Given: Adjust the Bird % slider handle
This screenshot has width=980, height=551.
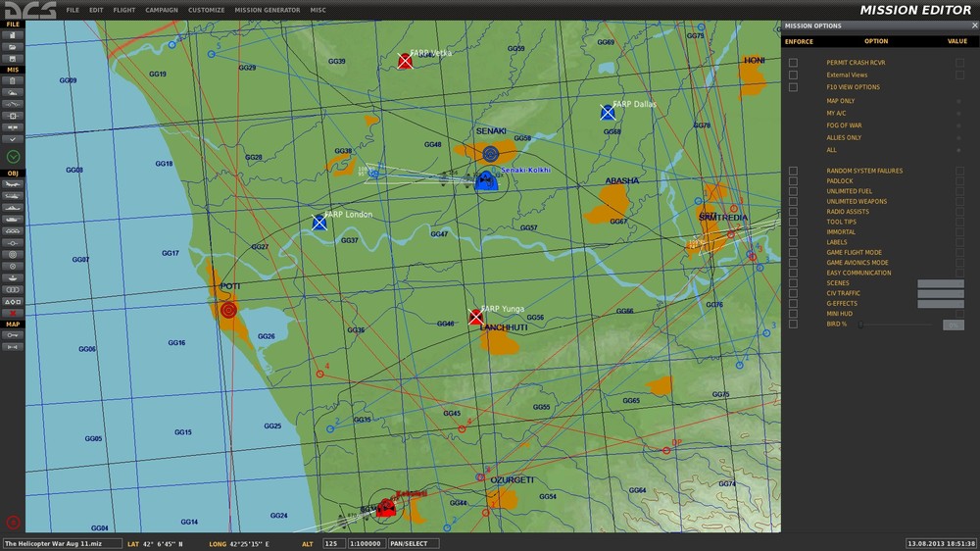Looking at the screenshot, I should pos(860,325).
